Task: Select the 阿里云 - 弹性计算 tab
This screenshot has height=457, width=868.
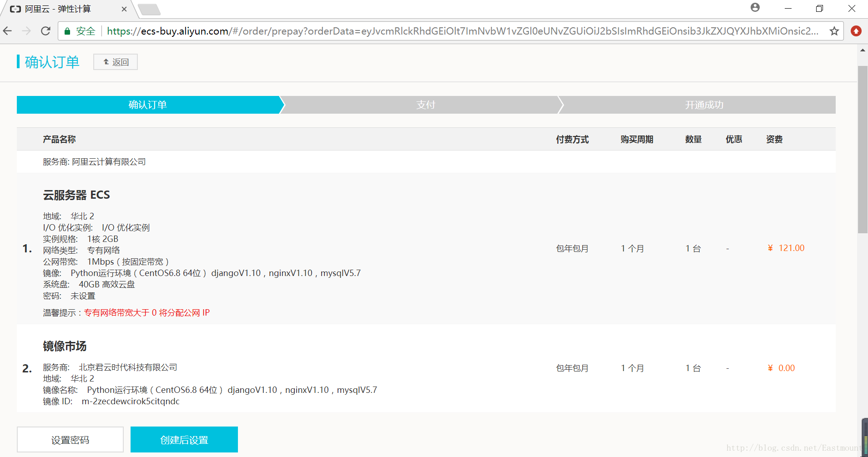Action: tap(68, 9)
